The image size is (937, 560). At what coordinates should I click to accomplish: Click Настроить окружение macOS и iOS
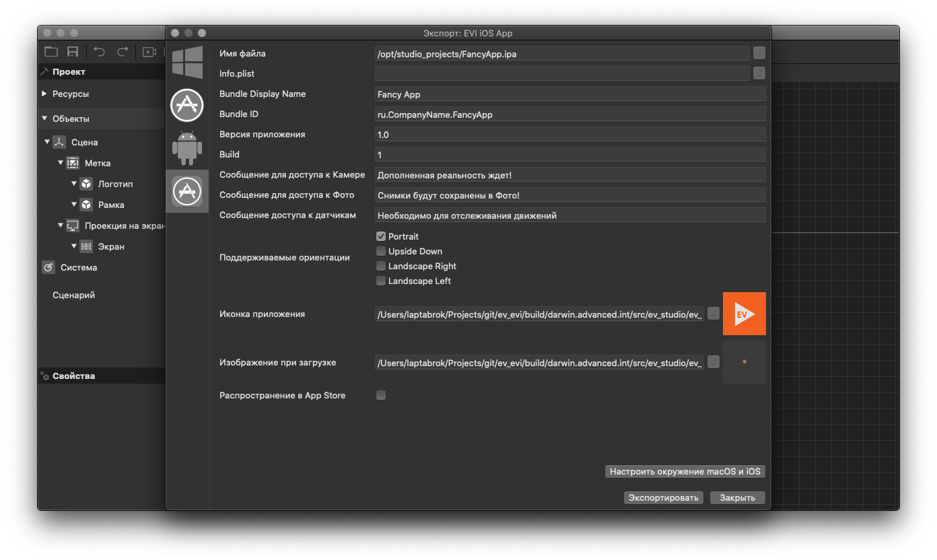coord(685,471)
